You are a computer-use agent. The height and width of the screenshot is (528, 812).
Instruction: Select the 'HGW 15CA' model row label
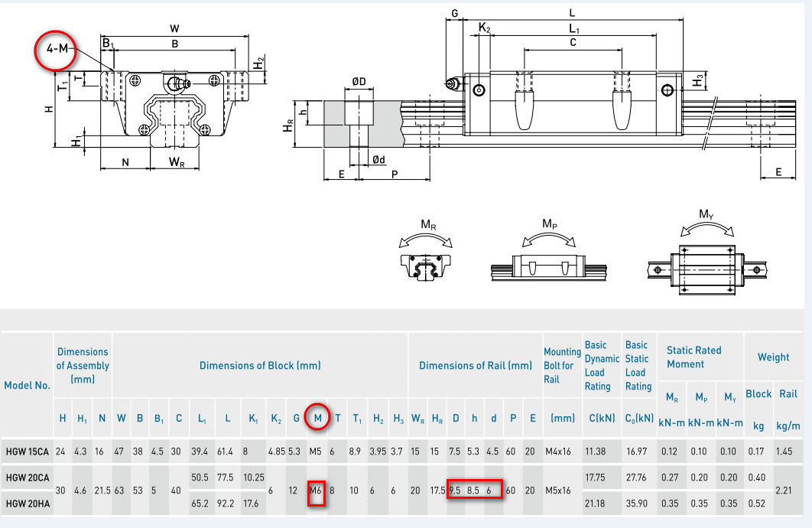(27, 451)
